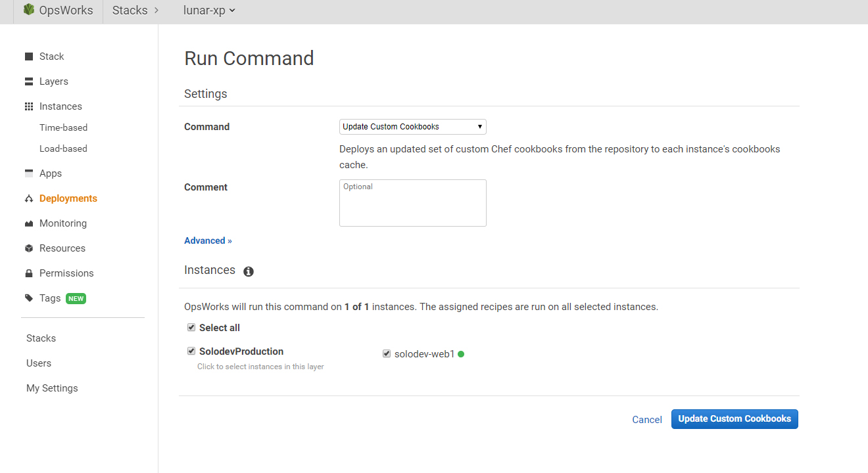
Task: Click the Select all label
Action: click(x=220, y=328)
